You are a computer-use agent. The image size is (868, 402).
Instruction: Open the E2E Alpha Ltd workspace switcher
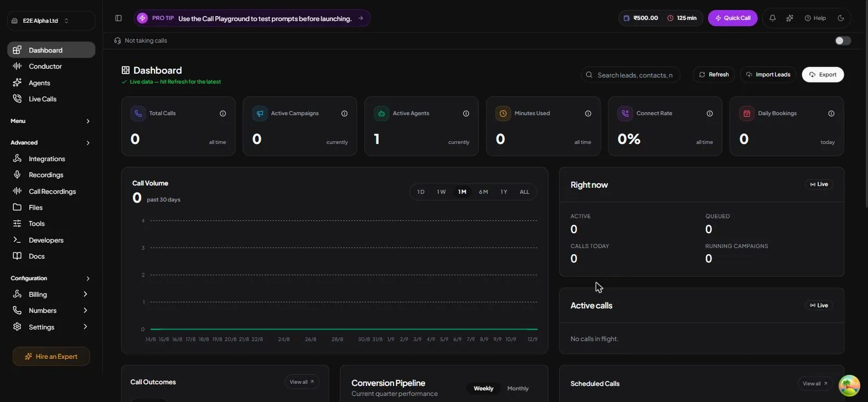[51, 21]
